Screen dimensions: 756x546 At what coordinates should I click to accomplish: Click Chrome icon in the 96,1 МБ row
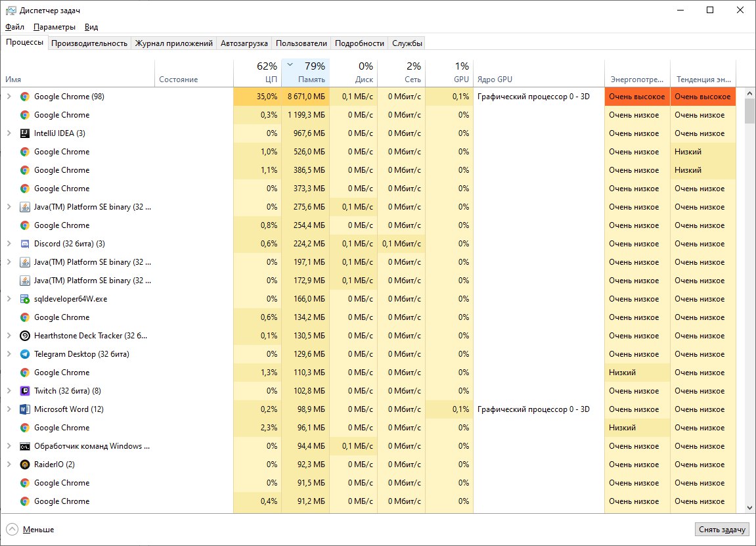pos(24,428)
